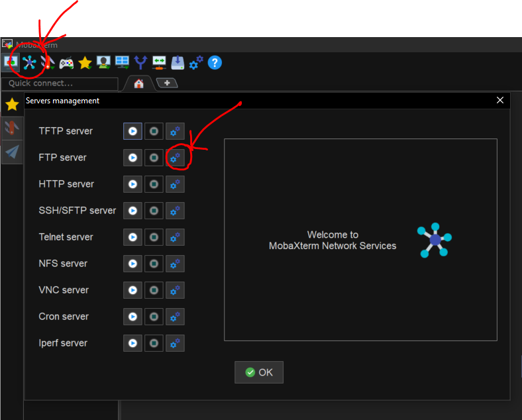Open TFTP server settings

click(175, 131)
